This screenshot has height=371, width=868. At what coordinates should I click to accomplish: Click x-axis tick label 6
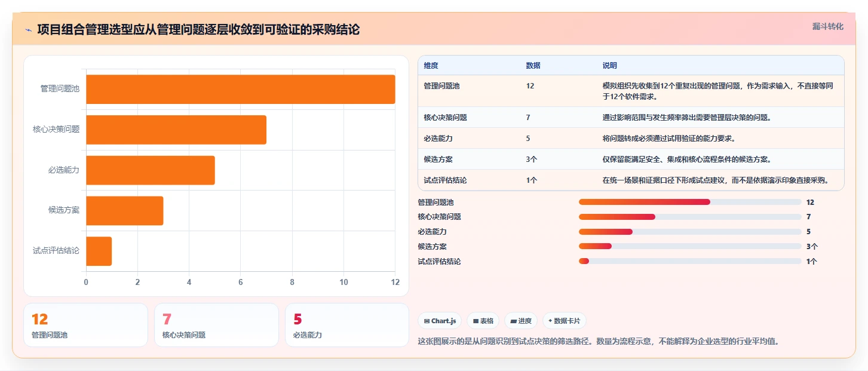241,282
